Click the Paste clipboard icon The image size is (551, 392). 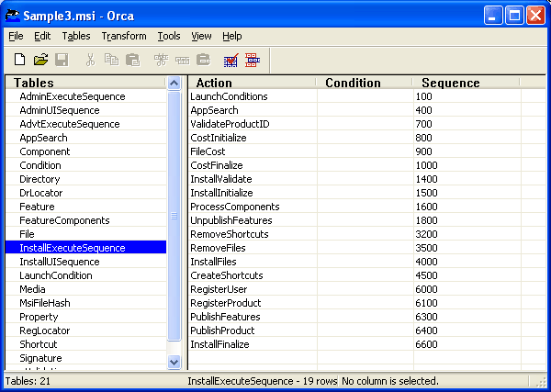pyautogui.click(x=133, y=60)
